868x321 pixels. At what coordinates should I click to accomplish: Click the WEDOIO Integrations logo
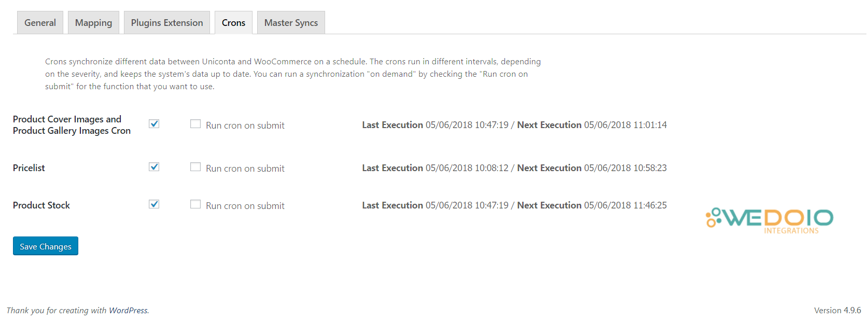(769, 220)
